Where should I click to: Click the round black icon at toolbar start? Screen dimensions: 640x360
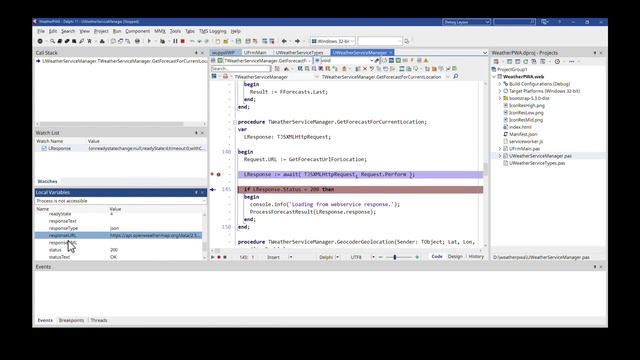click(40, 41)
